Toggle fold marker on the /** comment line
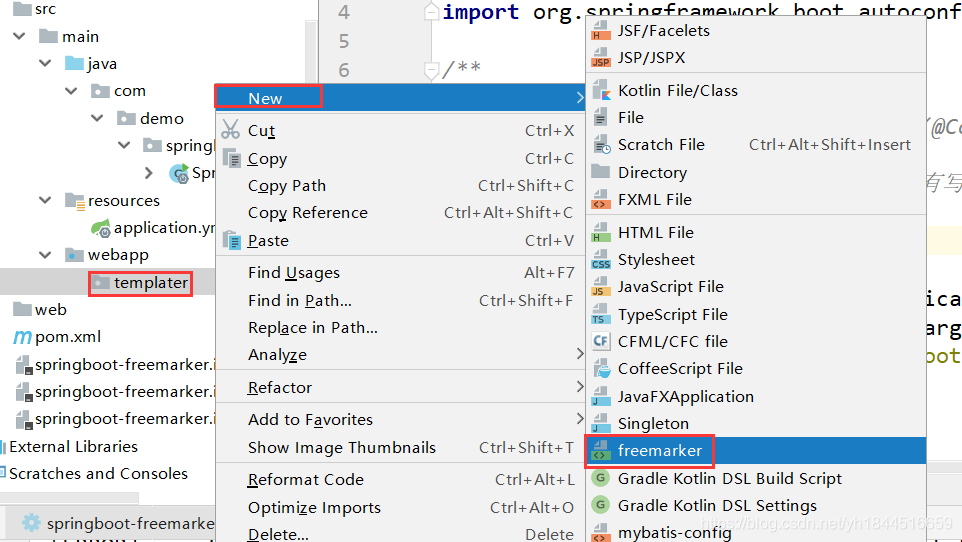962x542 pixels. [x=432, y=69]
